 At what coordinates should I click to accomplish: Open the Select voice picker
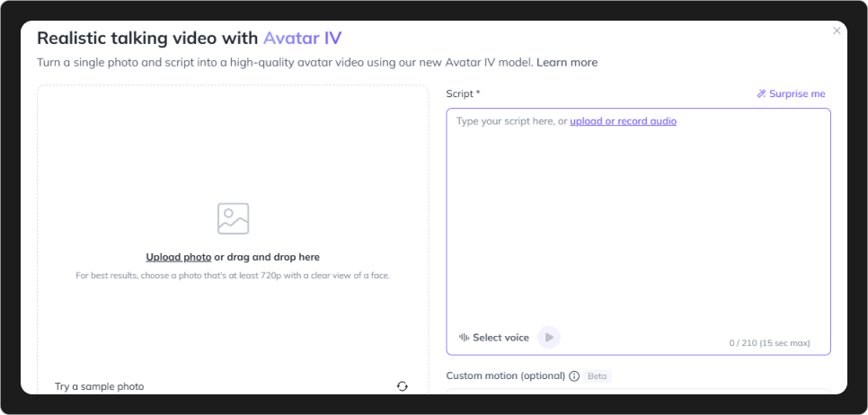coord(494,338)
